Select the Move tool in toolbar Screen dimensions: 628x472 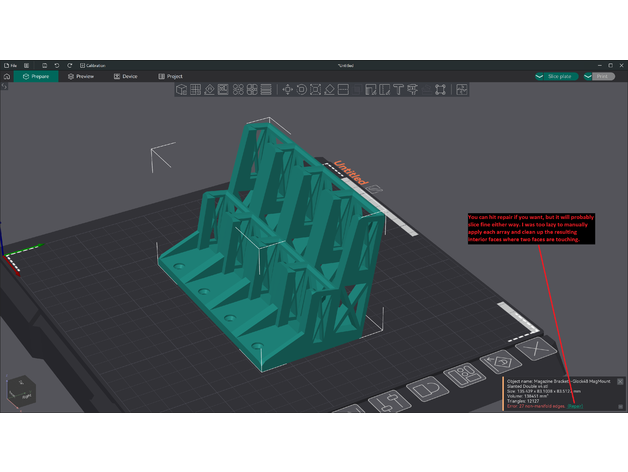288,90
